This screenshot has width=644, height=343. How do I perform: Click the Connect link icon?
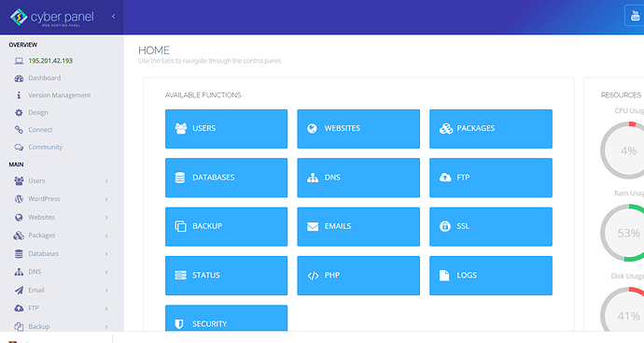coord(19,130)
